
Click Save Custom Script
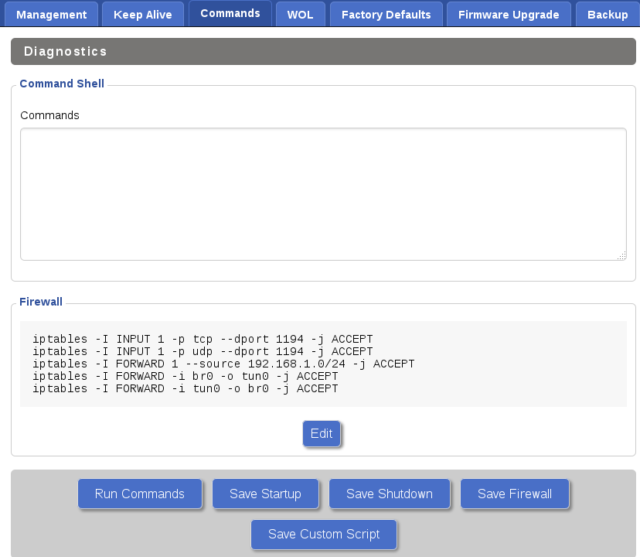click(x=324, y=534)
